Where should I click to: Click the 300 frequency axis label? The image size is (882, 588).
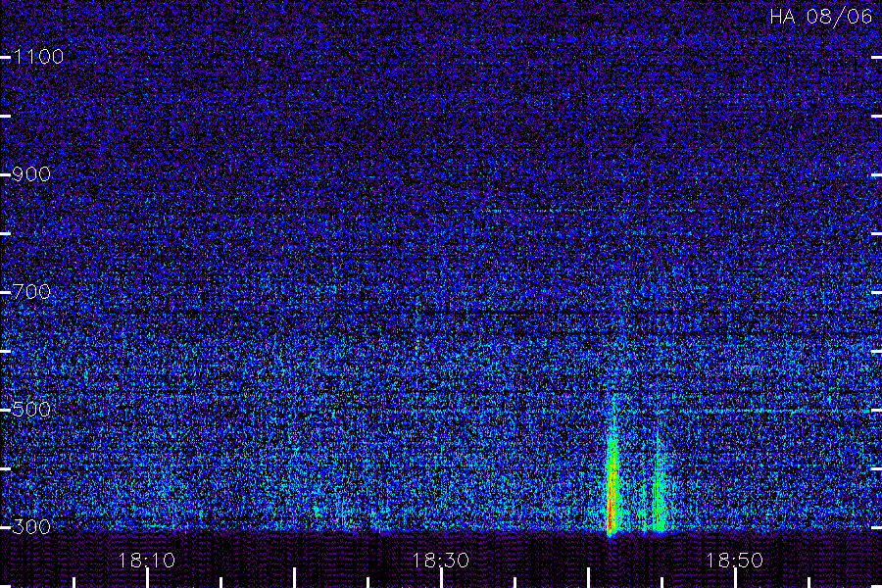click(31, 526)
